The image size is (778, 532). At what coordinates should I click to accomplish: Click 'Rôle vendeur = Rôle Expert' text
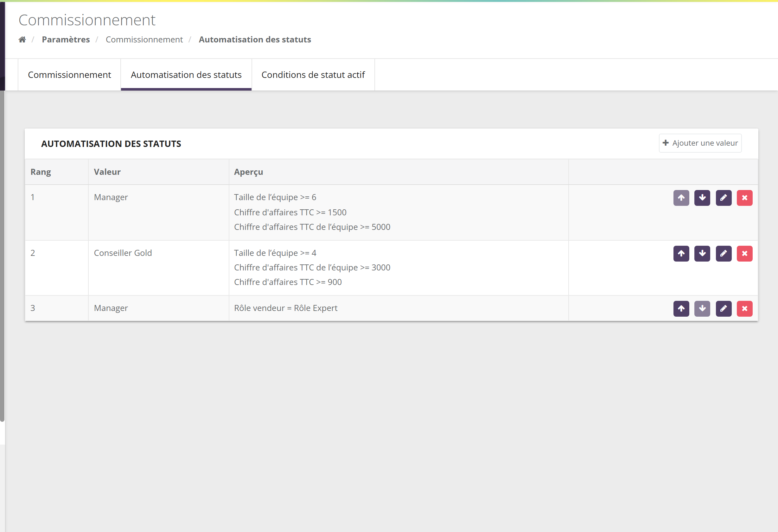point(286,308)
